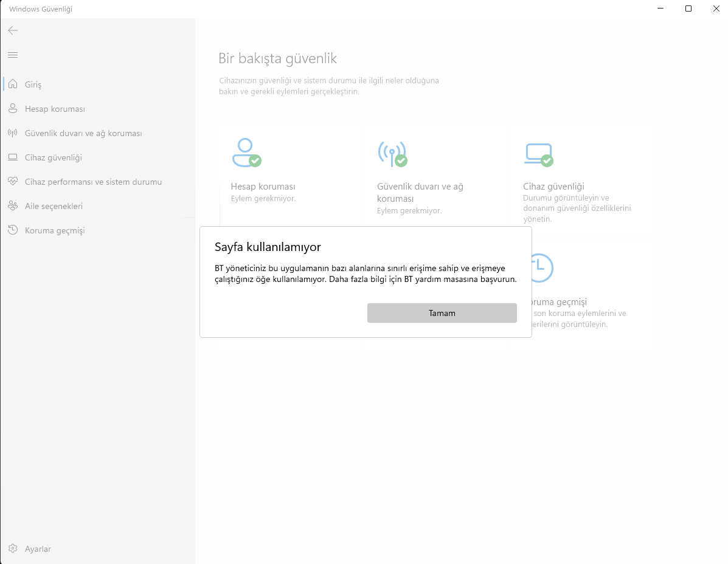Image resolution: width=728 pixels, height=564 pixels.
Task: Maximize the Windows Güvenliği window
Action: click(x=688, y=9)
